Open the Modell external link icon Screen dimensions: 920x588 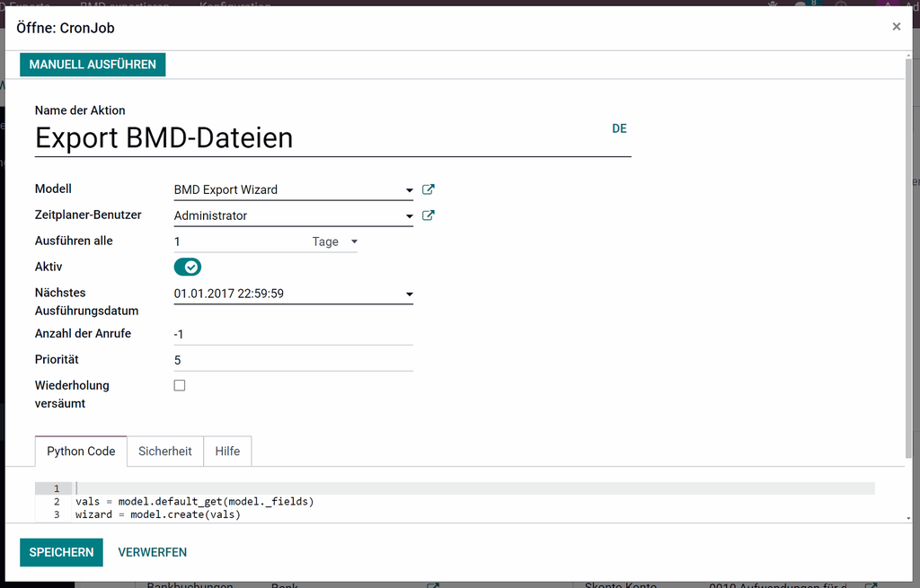(429, 189)
